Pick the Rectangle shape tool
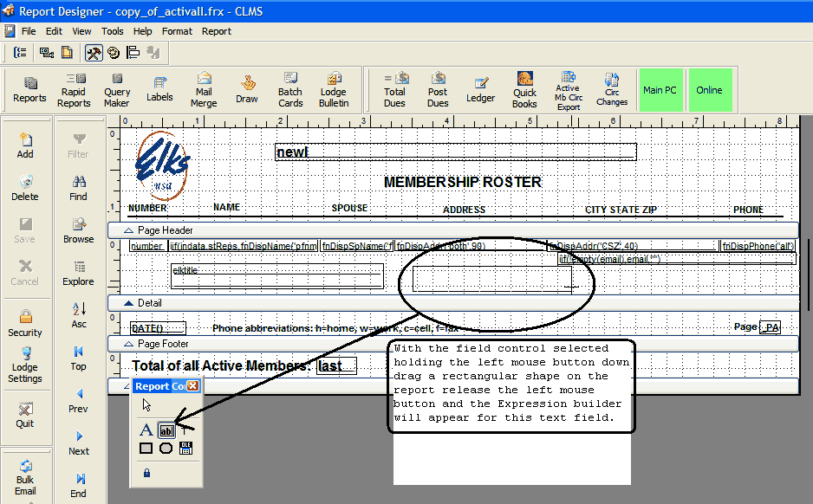Image resolution: width=813 pixels, height=504 pixels. [x=146, y=448]
